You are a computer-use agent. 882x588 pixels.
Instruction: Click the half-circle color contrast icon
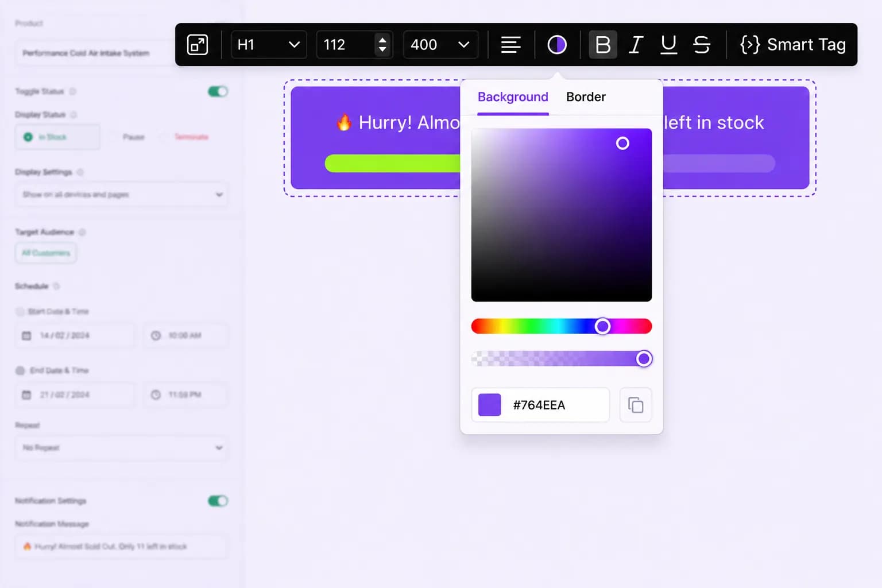557,45
